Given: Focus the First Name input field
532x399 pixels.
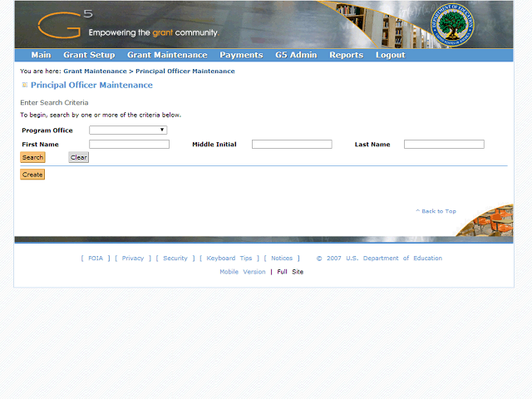Looking at the screenshot, I should pos(130,144).
